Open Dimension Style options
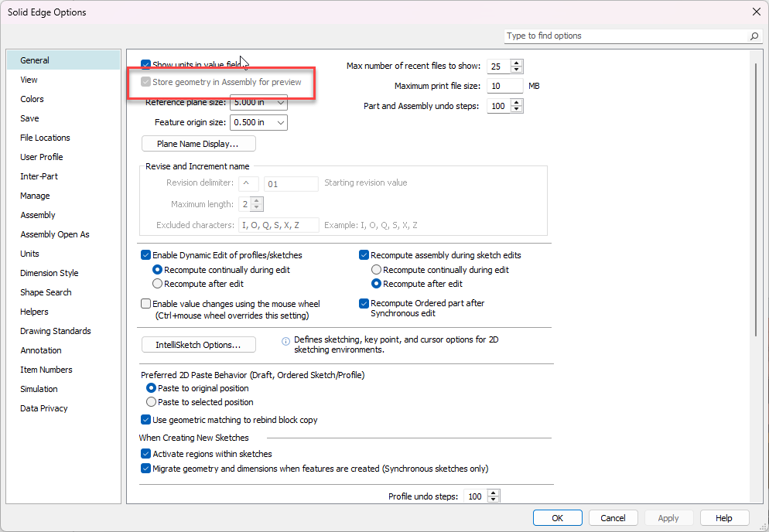This screenshot has height=532, width=769. click(x=63, y=273)
